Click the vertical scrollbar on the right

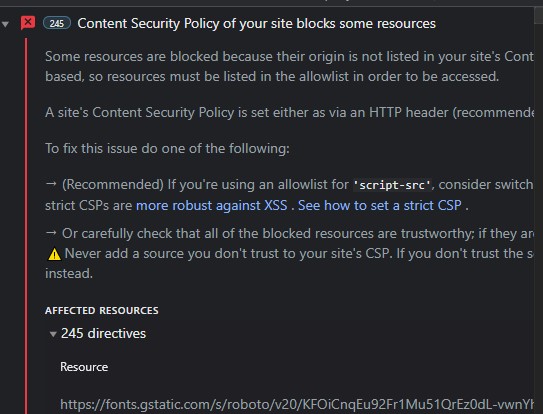538,210
